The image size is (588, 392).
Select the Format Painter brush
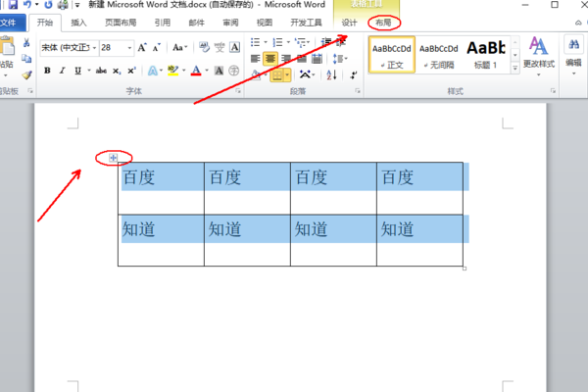26,74
